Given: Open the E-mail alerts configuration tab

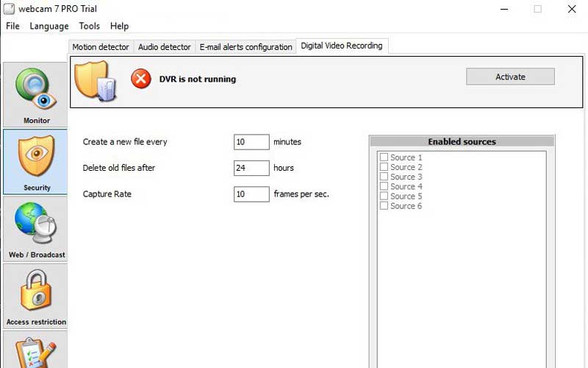Looking at the screenshot, I should pos(245,47).
